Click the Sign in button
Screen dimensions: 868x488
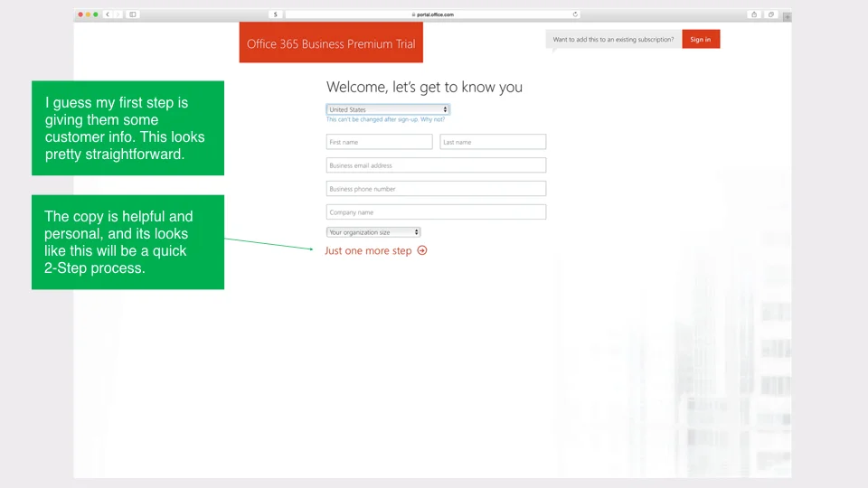pos(701,39)
